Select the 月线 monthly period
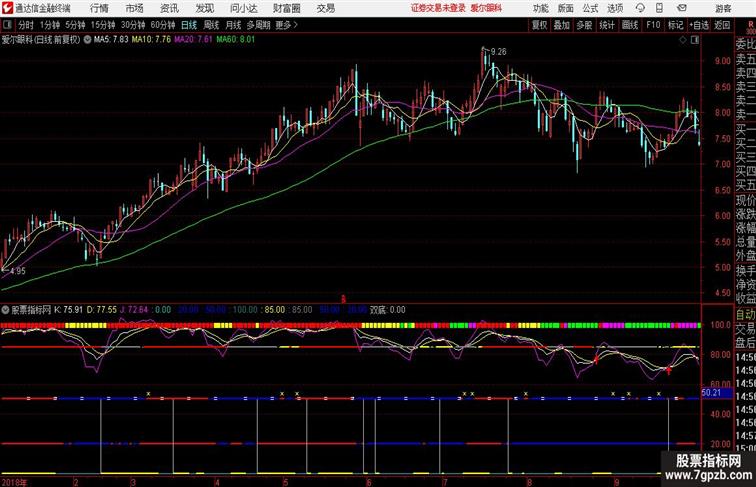The height and width of the screenshot is (487, 756). pyautogui.click(x=233, y=25)
